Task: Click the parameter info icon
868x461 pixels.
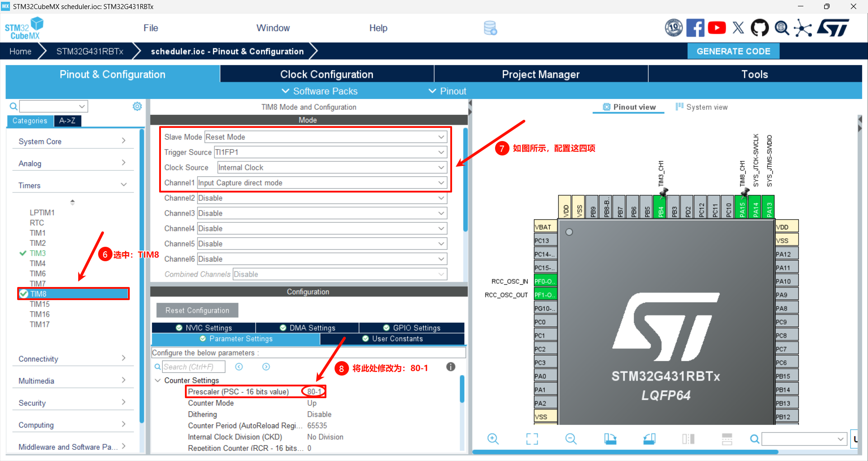Action: (451, 367)
